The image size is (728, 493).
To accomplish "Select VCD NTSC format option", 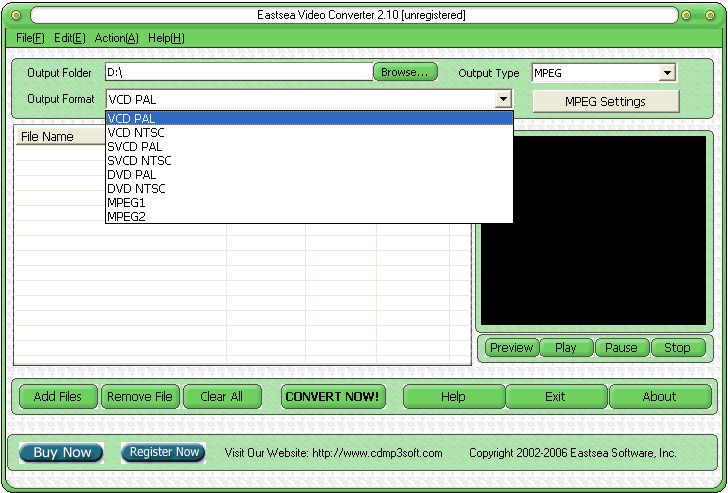I will pyautogui.click(x=309, y=133).
